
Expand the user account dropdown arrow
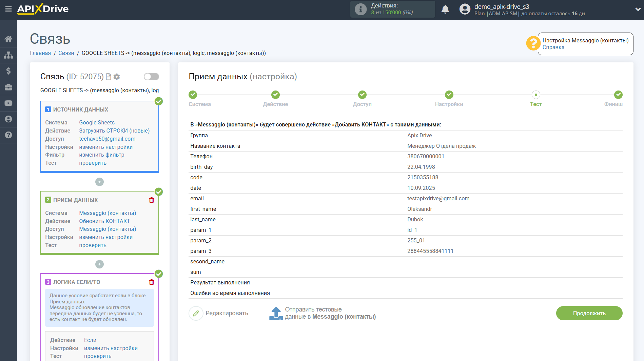click(x=638, y=9)
